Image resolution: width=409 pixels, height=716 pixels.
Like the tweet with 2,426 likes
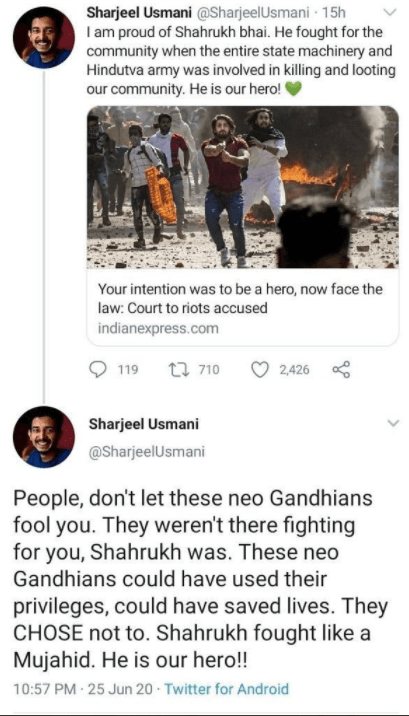coord(260,369)
